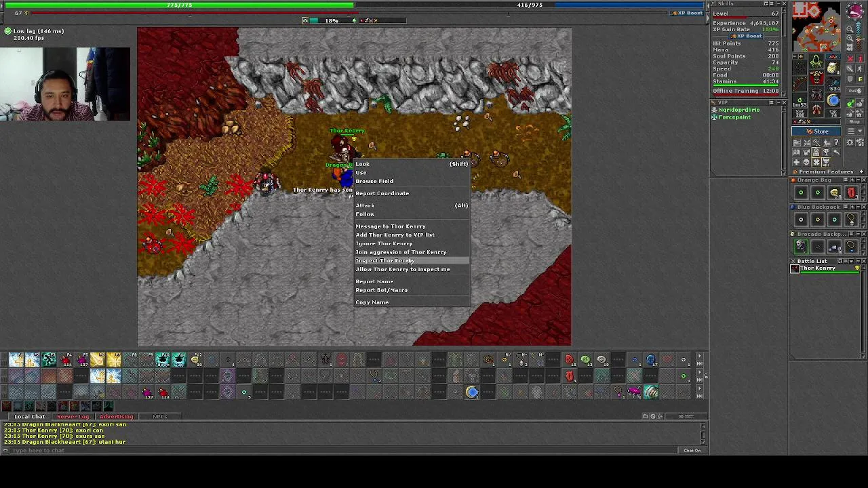Open the backpack equipment slot

832,67
